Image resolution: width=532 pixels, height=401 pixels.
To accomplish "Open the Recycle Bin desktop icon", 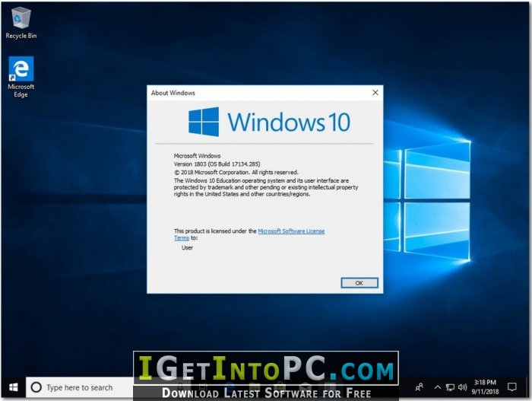I will (x=21, y=23).
